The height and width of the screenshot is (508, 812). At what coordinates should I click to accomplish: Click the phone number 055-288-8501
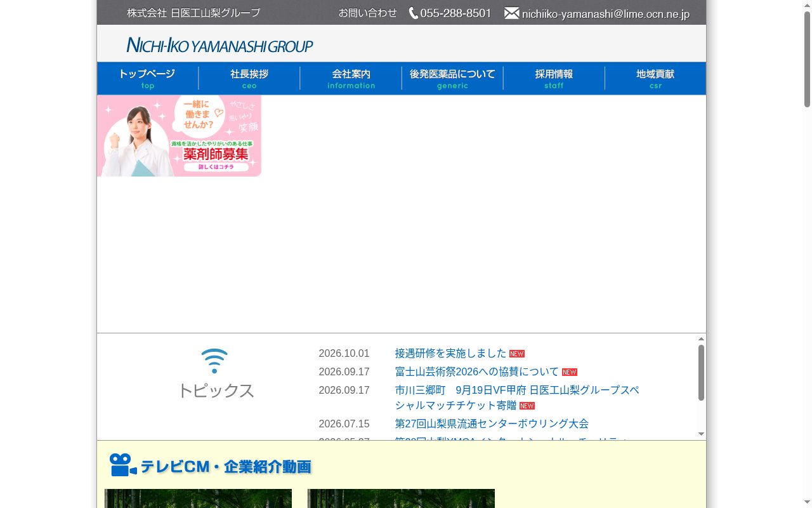[455, 13]
